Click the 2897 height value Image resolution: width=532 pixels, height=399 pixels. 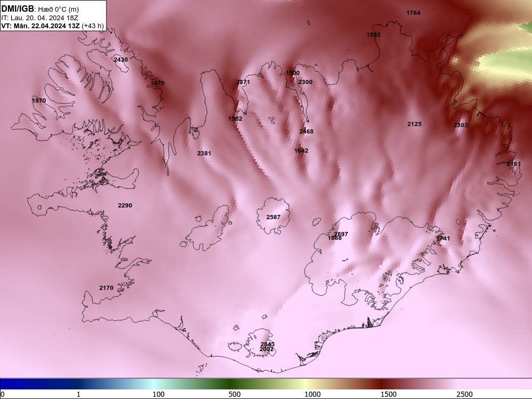point(342,234)
